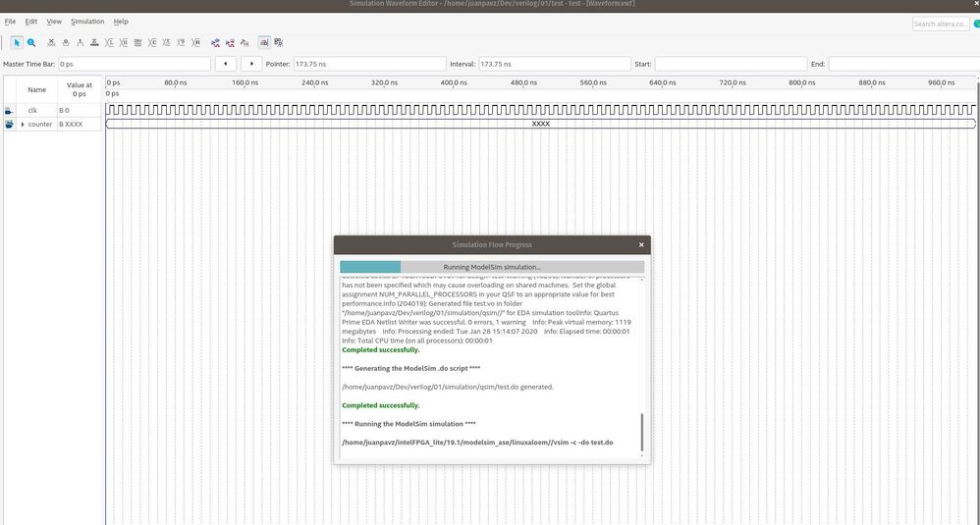
Task: Click the 480.0 ns timeline marker
Action: click(x=523, y=82)
